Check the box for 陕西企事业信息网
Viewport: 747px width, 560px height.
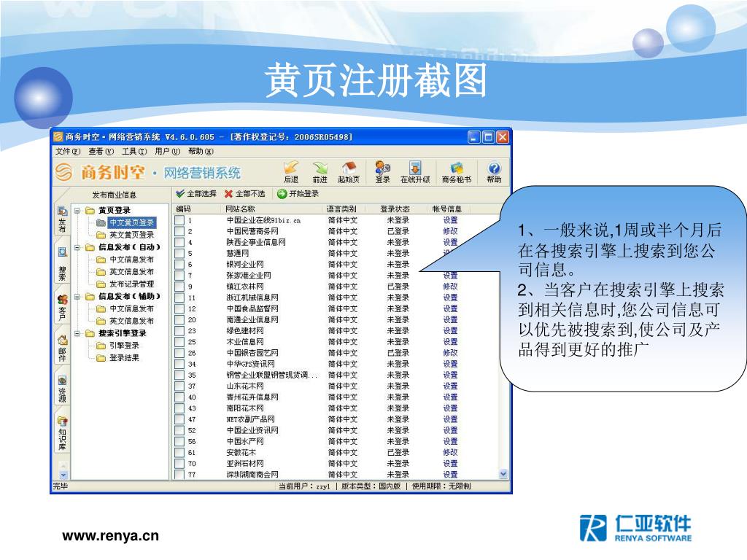(179, 242)
